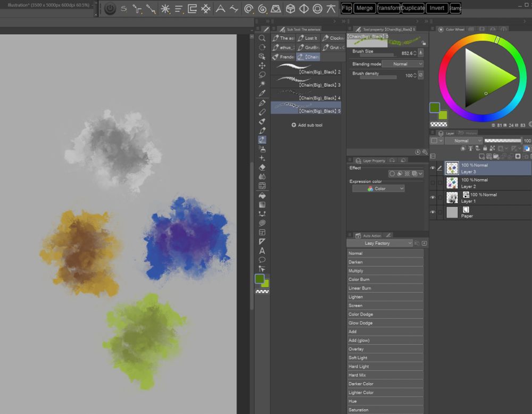This screenshot has height=414, width=532.
Task: Click the 3D cube icon in command bar
Action: click(x=290, y=9)
